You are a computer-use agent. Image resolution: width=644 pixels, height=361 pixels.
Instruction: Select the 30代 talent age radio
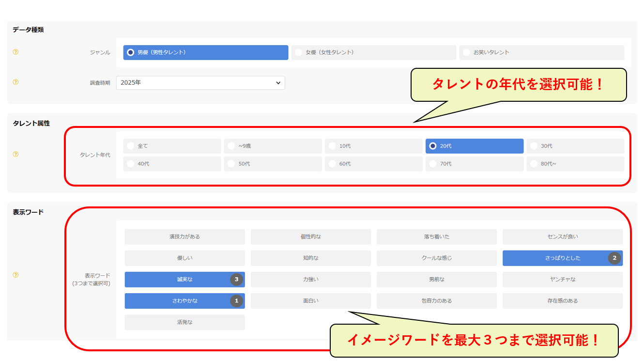tap(575, 146)
